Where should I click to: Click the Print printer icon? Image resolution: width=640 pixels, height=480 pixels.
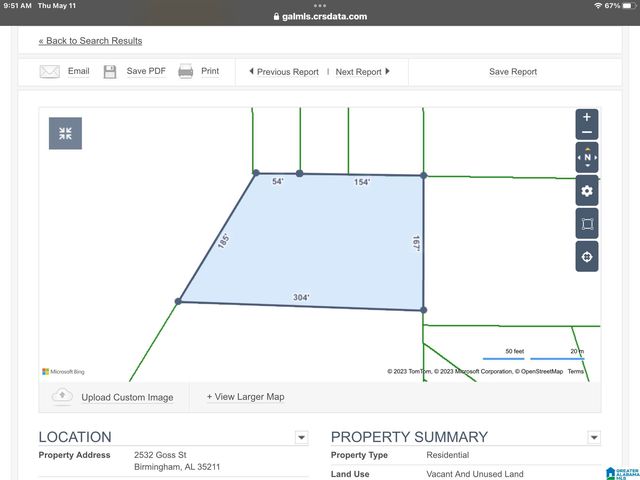[x=186, y=72]
